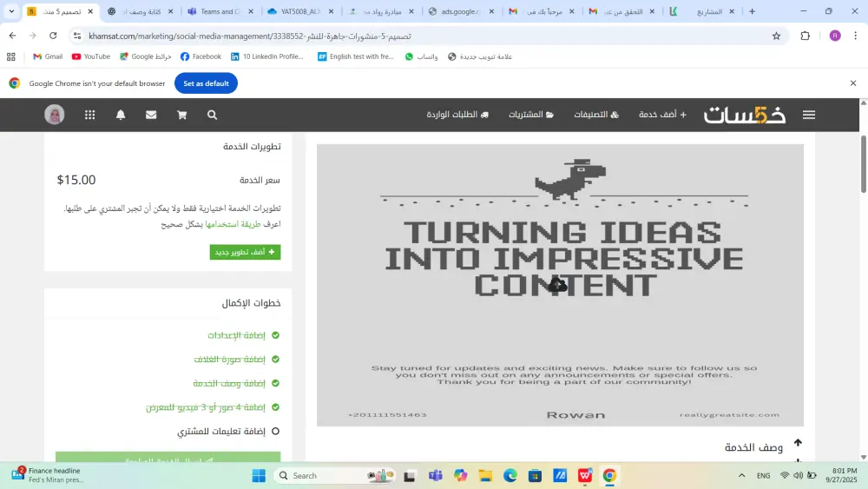Open YouTube bookmark
This screenshot has height=489, width=868.
click(91, 56)
